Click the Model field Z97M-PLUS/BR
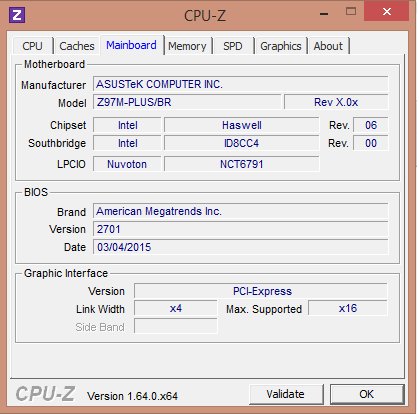The height and width of the screenshot is (414, 419). tap(187, 102)
